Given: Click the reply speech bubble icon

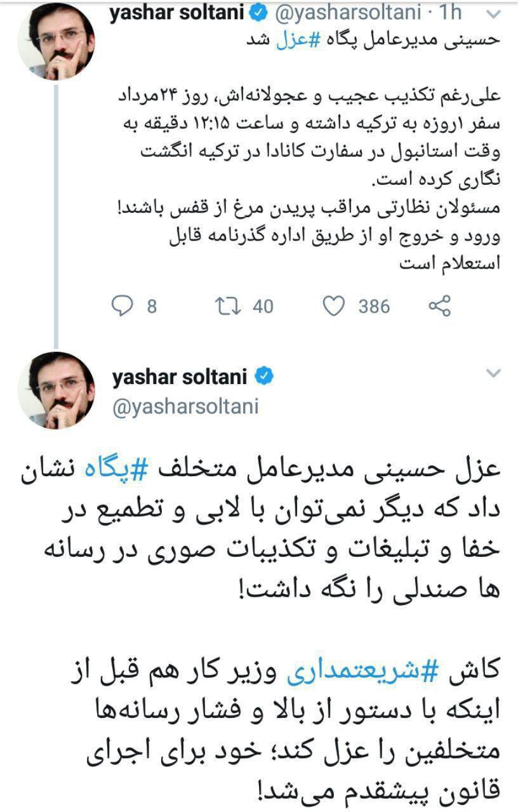Looking at the screenshot, I should coord(122,307).
